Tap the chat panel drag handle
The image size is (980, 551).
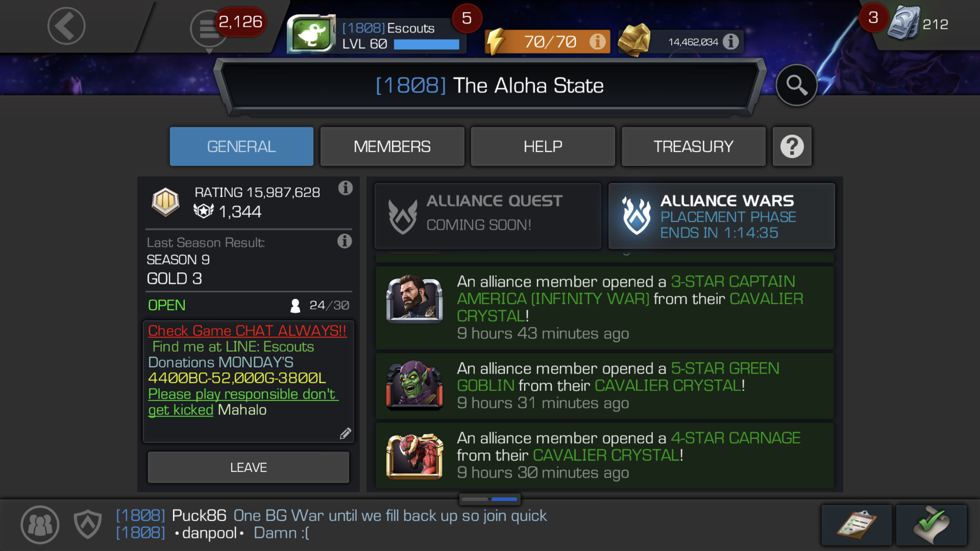click(490, 499)
